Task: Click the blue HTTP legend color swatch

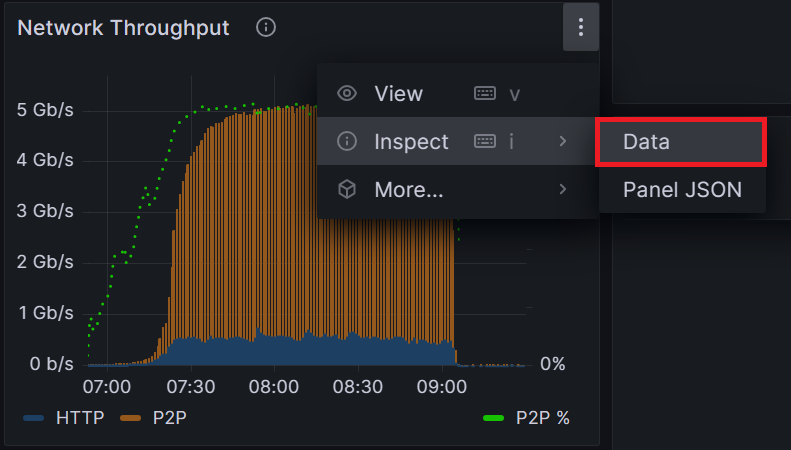Action: pos(34,418)
